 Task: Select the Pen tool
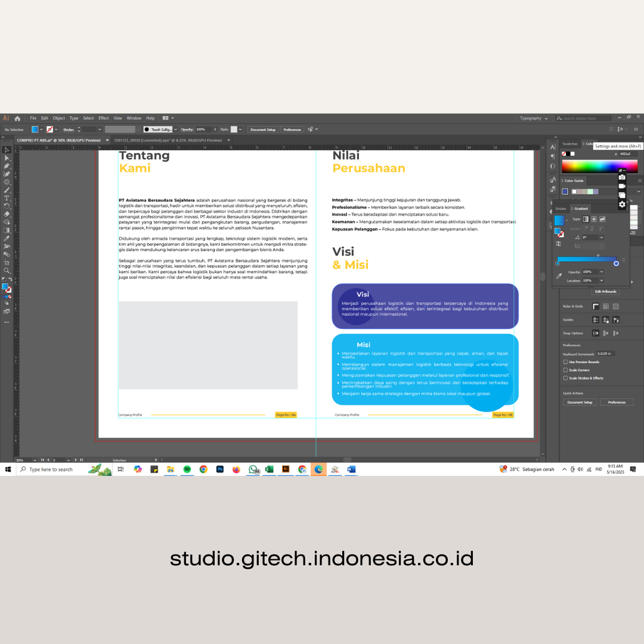click(x=7, y=166)
